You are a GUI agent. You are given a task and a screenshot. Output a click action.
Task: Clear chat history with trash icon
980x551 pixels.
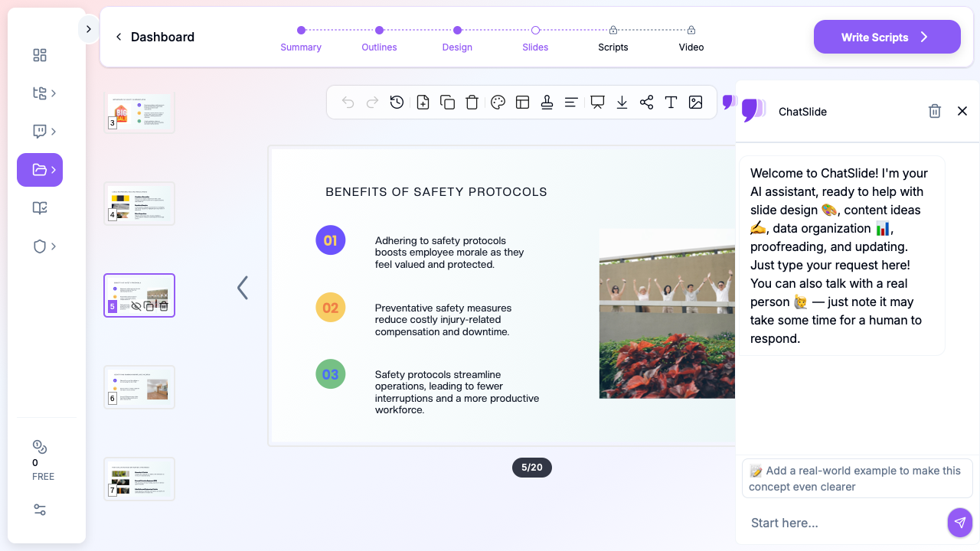click(x=934, y=112)
